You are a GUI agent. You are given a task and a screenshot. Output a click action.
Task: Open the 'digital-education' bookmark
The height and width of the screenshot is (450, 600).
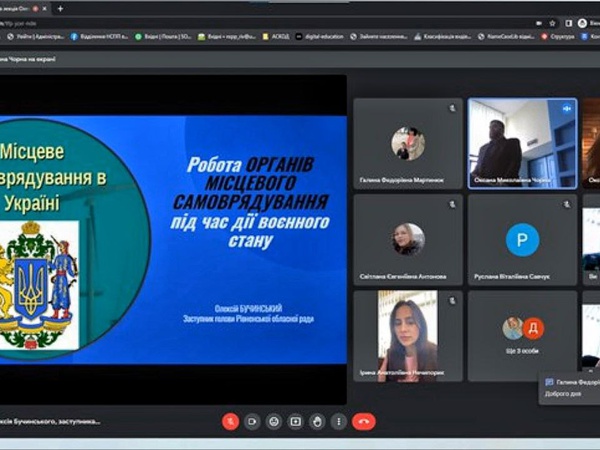320,37
